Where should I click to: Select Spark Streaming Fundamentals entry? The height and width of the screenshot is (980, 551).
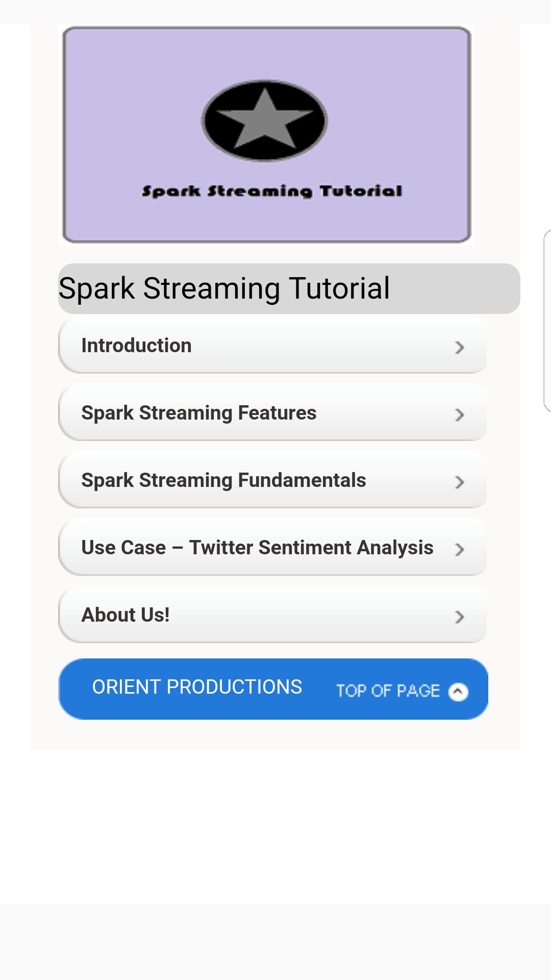click(x=273, y=480)
